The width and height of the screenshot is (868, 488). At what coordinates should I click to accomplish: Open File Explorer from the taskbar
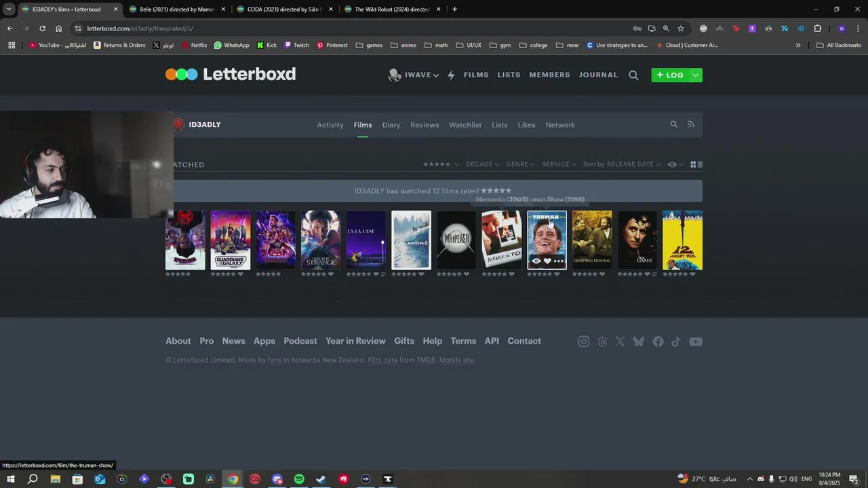(55, 479)
